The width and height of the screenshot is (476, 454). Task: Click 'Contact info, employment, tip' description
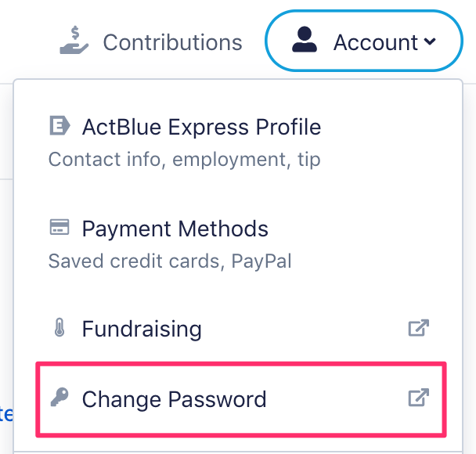(x=184, y=159)
